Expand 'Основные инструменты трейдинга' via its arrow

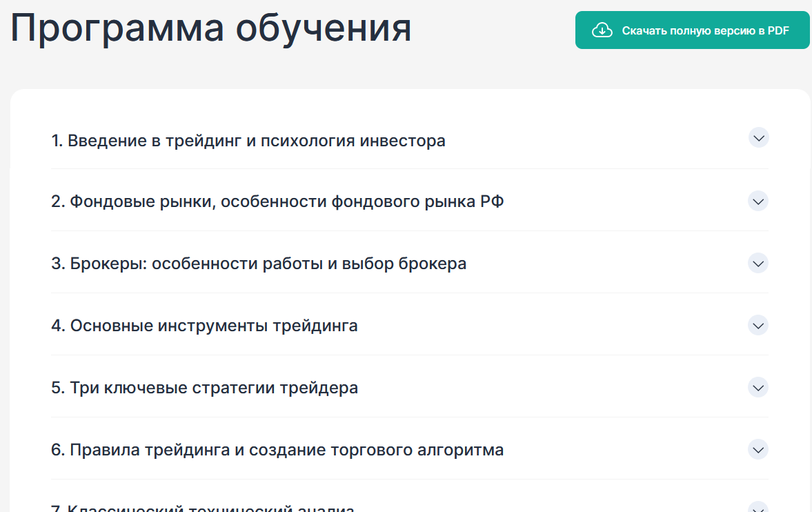pyautogui.click(x=757, y=325)
